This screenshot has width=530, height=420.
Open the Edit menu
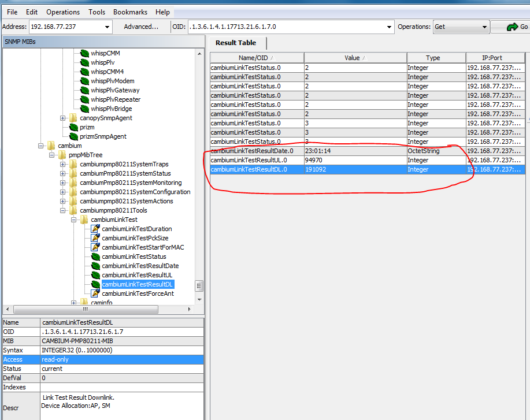tap(32, 12)
